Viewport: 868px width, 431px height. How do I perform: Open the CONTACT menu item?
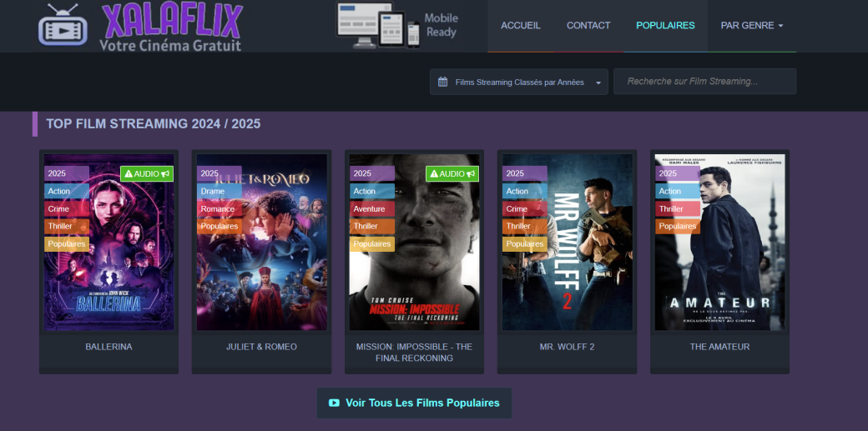[x=588, y=26]
